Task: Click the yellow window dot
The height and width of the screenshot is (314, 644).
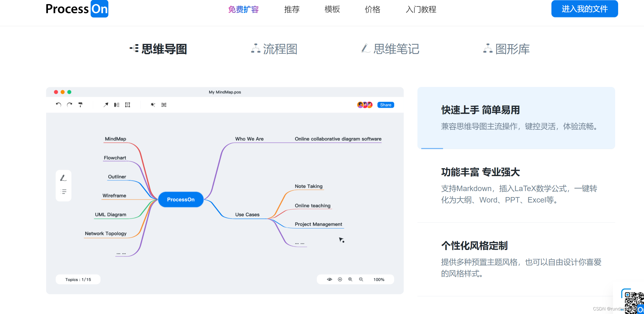Action: tap(63, 92)
